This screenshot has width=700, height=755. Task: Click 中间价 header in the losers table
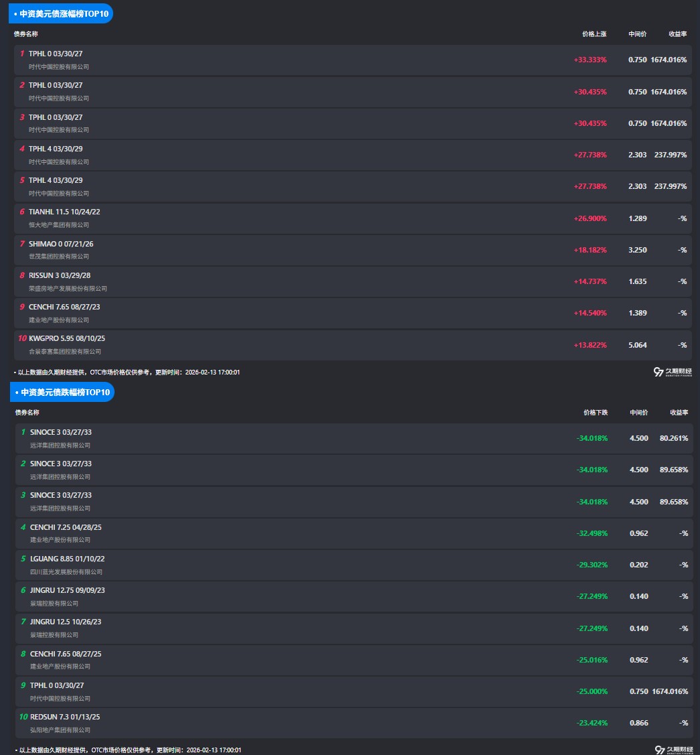638,413
